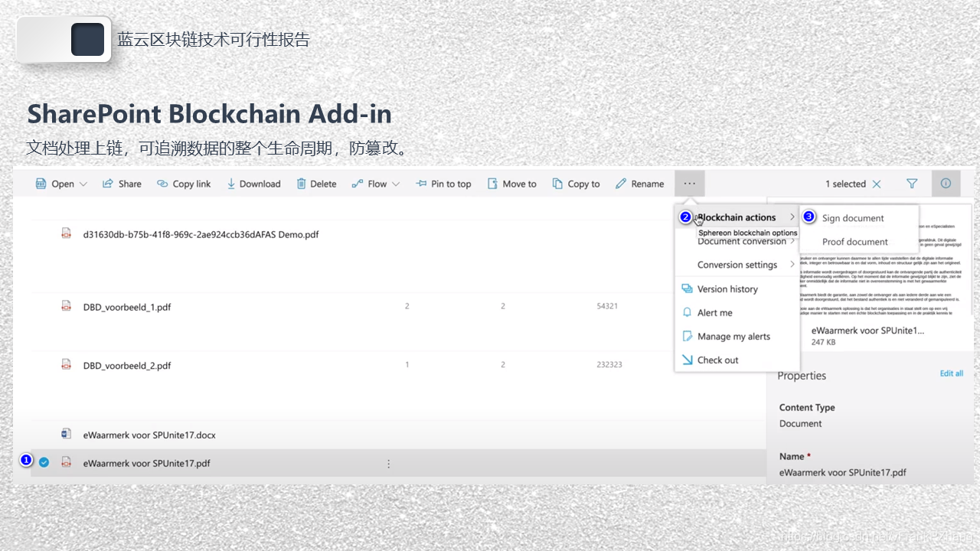980x551 pixels.
Task: Click Word icon of eWaarmerk docx
Action: pyautogui.click(x=67, y=434)
